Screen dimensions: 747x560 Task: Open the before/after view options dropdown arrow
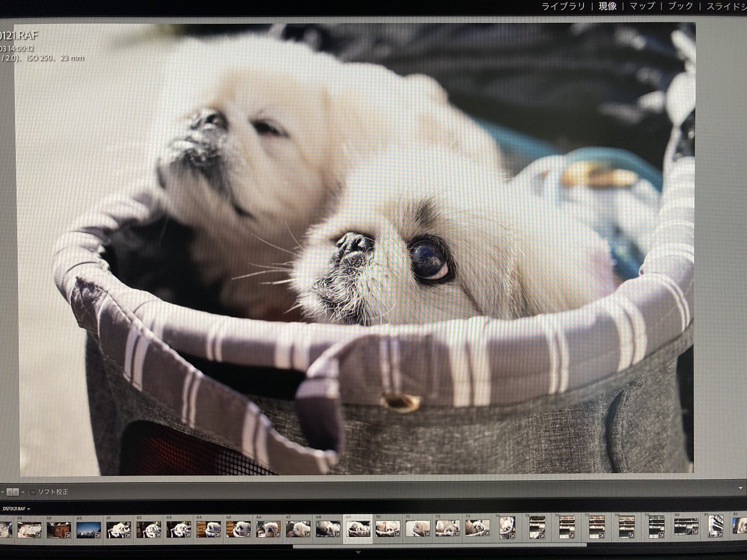23,492
